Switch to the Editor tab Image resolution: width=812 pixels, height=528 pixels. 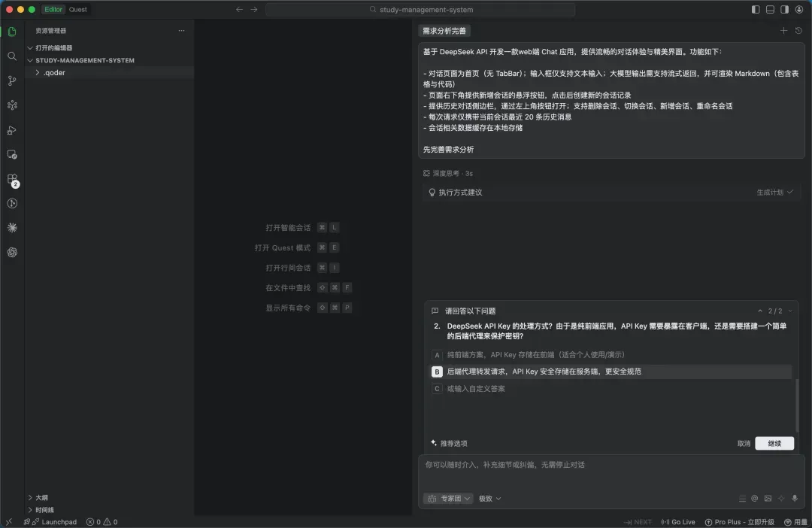53,10
